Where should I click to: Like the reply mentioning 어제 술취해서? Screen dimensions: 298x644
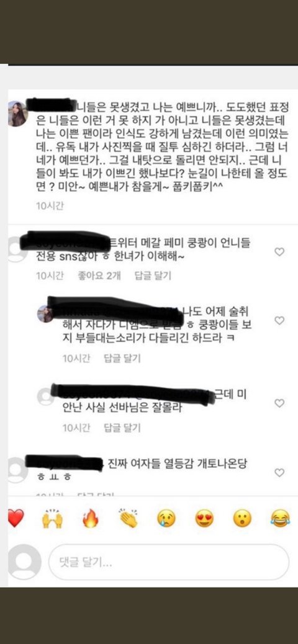point(279,320)
